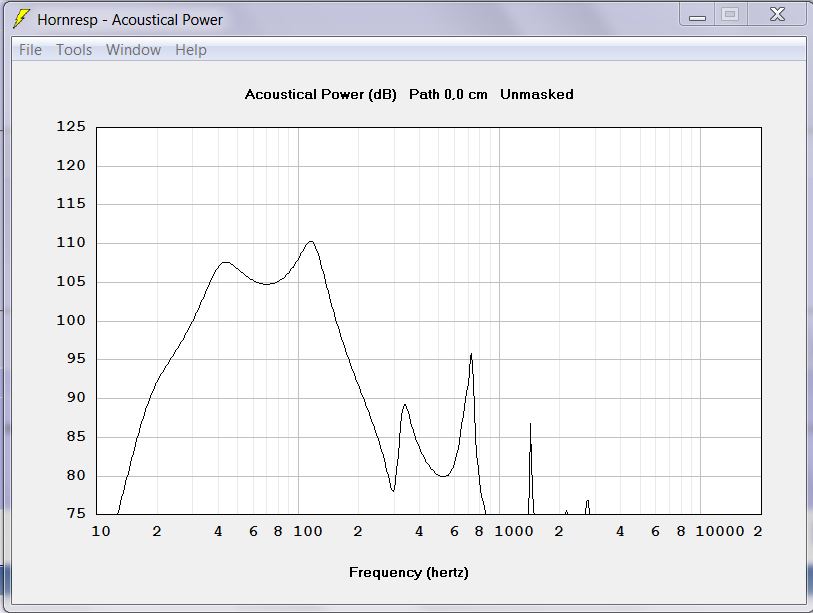
Task: Click the 1000 frequency axis label
Action: point(514,531)
